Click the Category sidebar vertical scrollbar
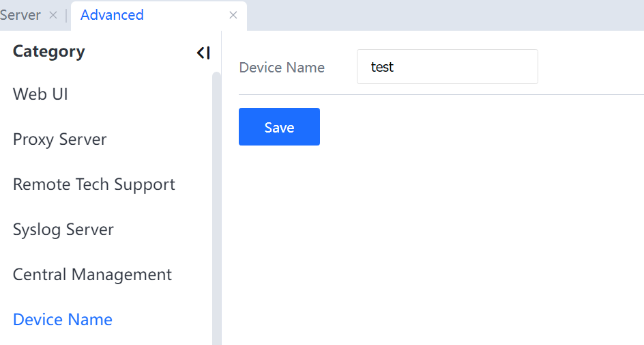 click(x=216, y=205)
